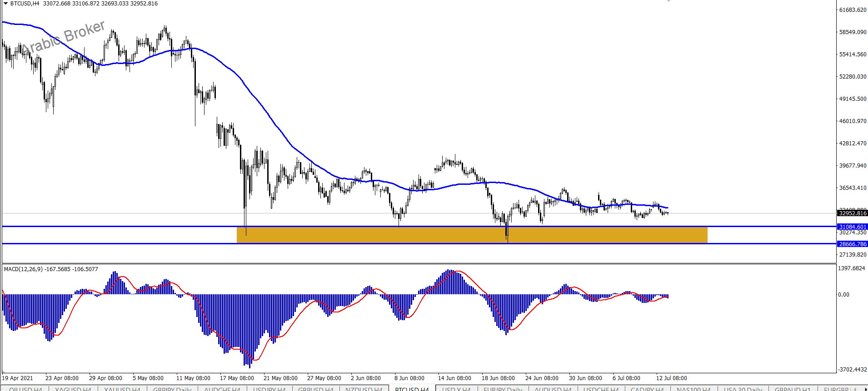Click the 36543.410 price scale value
This screenshot has height=391, width=868.
(x=853, y=188)
